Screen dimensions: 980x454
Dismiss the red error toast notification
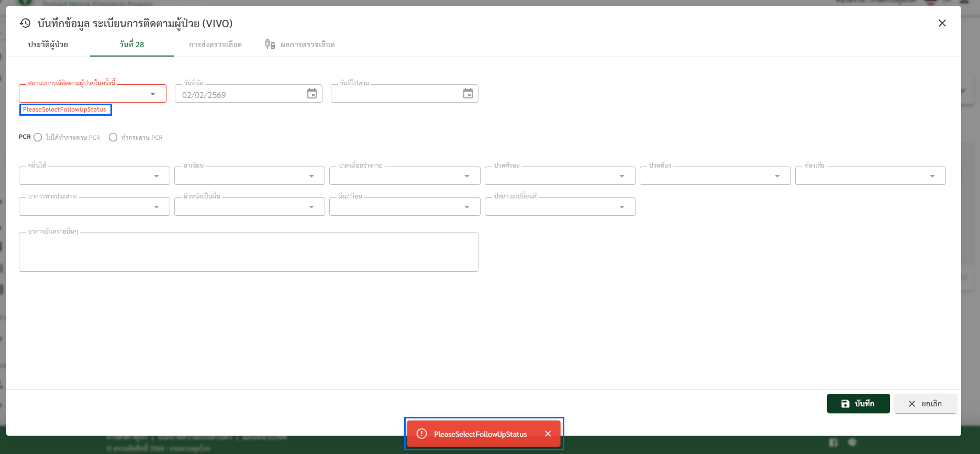coord(548,434)
